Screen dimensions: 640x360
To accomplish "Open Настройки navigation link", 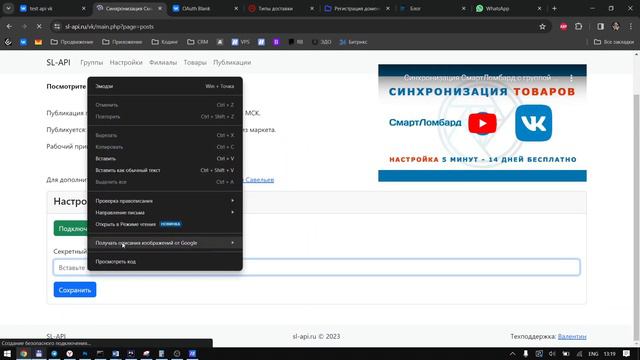I will (x=126, y=62).
